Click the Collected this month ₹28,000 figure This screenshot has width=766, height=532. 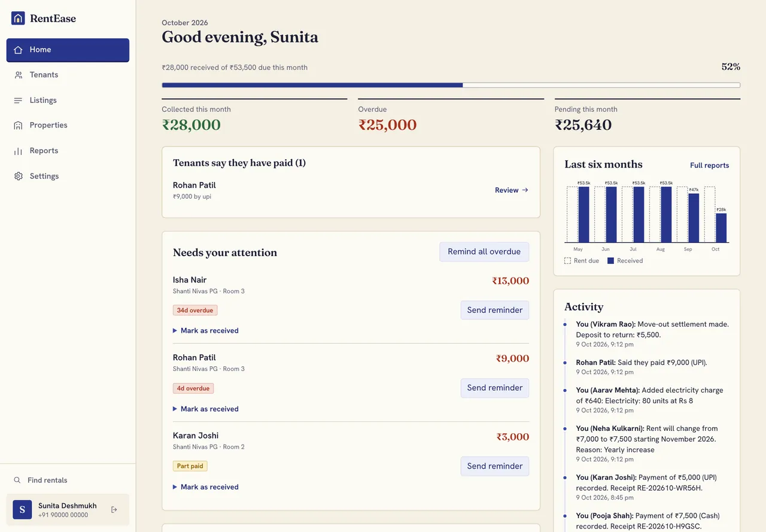tap(191, 125)
